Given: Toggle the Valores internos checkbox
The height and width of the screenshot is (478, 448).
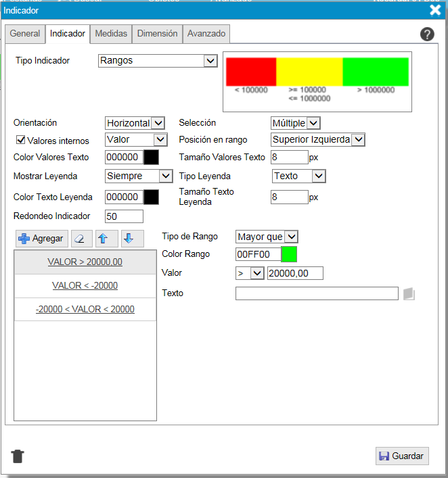Looking at the screenshot, I should point(20,141).
